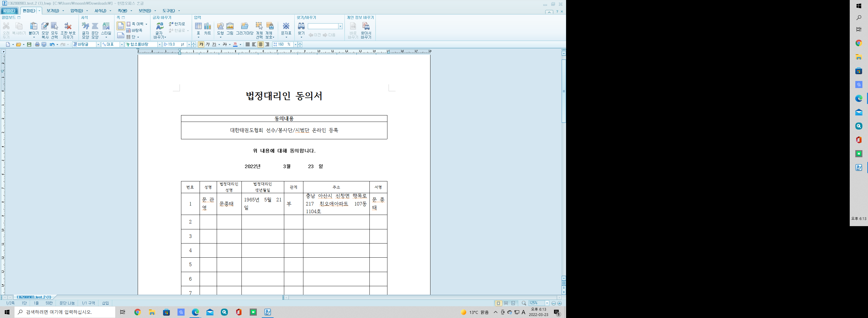Open the 보기(U) menu
Viewport: 868px width, 318px height.
(52, 11)
